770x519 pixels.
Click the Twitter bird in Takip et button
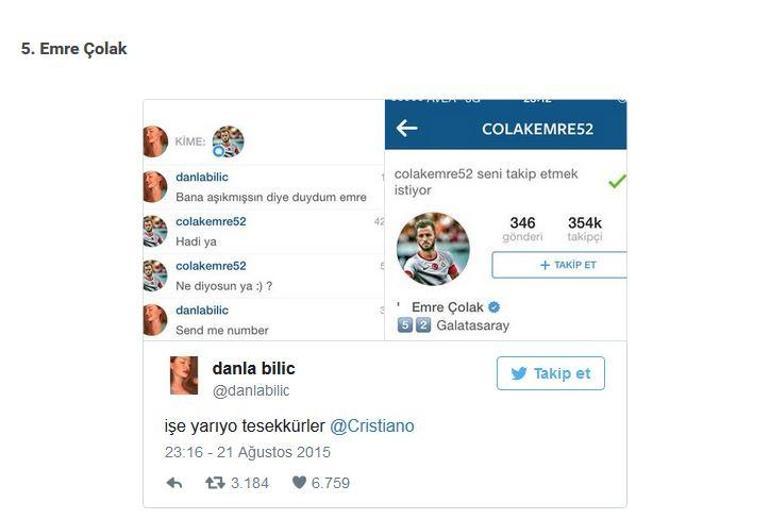[x=519, y=374]
